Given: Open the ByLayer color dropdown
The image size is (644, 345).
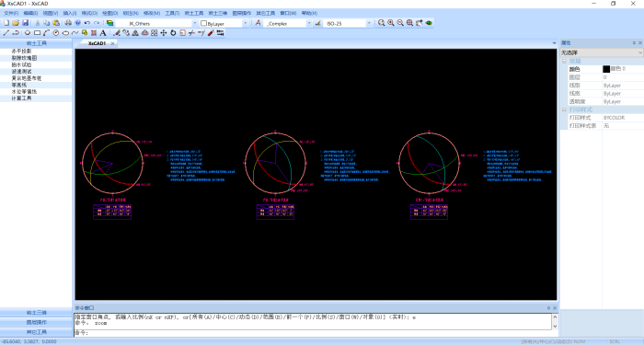Looking at the screenshot, I should [x=224, y=23].
